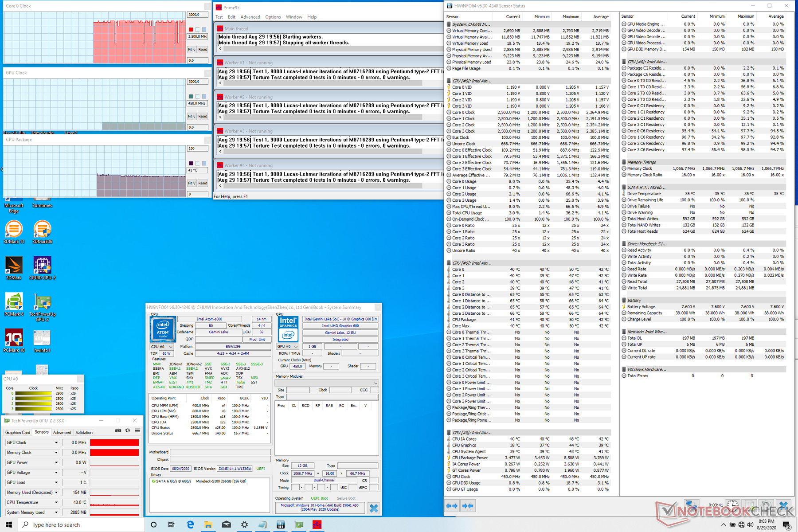Select the Battery Voltage sensor row
The height and width of the screenshot is (532, 798).
click(x=703, y=307)
